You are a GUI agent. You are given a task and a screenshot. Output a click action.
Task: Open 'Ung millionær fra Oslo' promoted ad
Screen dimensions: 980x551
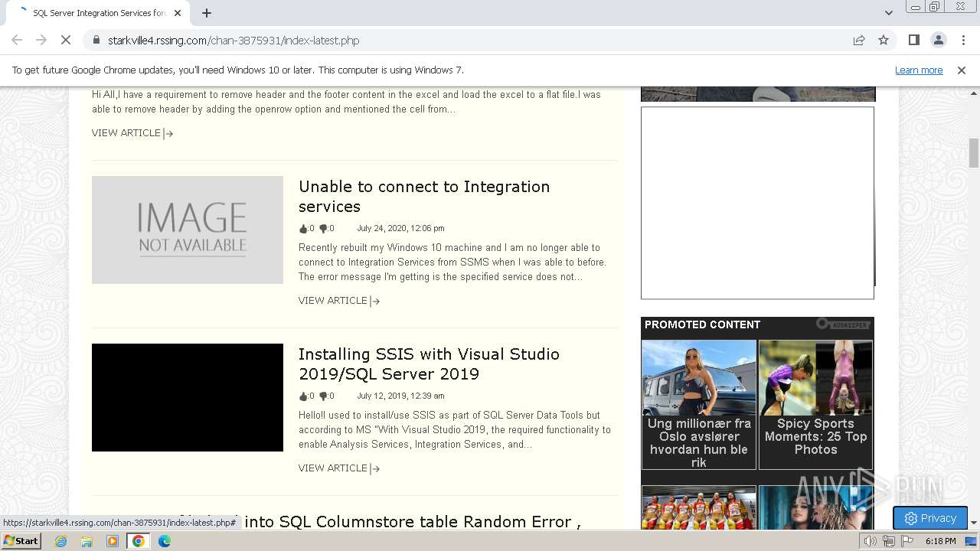click(x=699, y=405)
